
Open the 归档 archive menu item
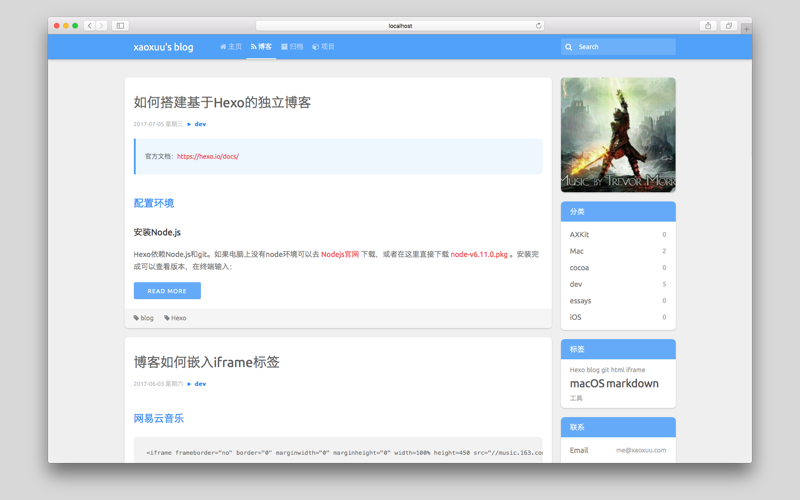click(x=292, y=46)
